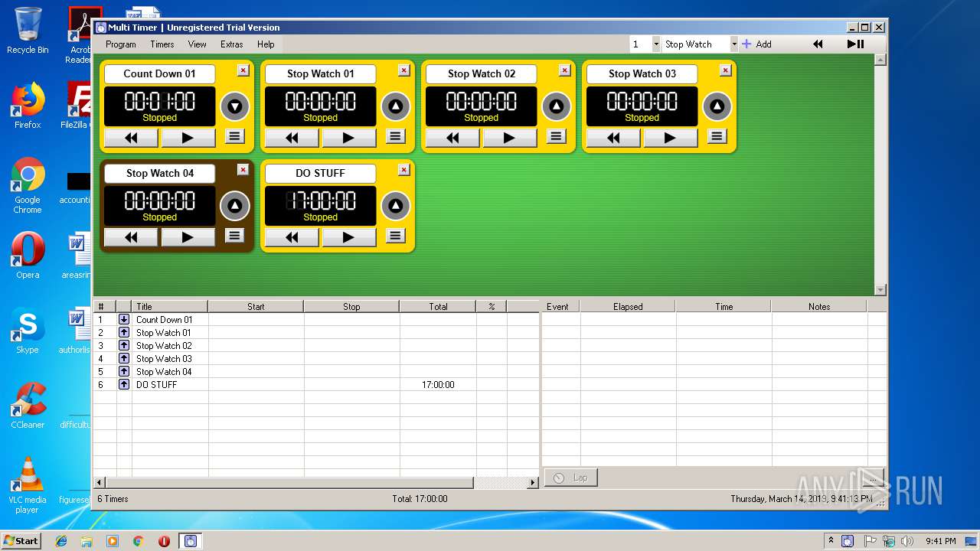The image size is (980, 551).
Task: Reset the Stop Watch 04 timer
Action: (x=131, y=237)
